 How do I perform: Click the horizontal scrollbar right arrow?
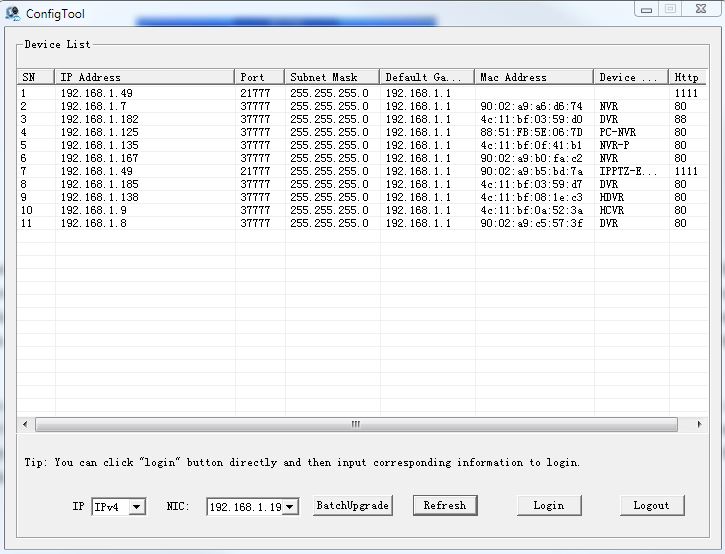tap(699, 424)
